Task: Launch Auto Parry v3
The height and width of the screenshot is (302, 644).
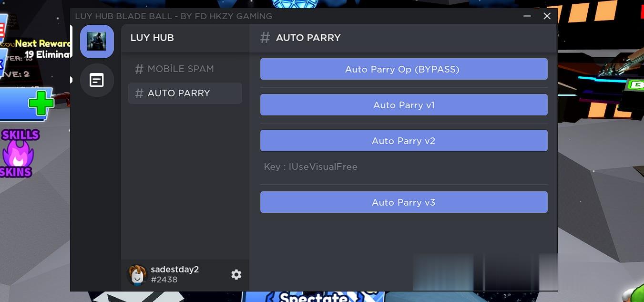Action: 403,202
